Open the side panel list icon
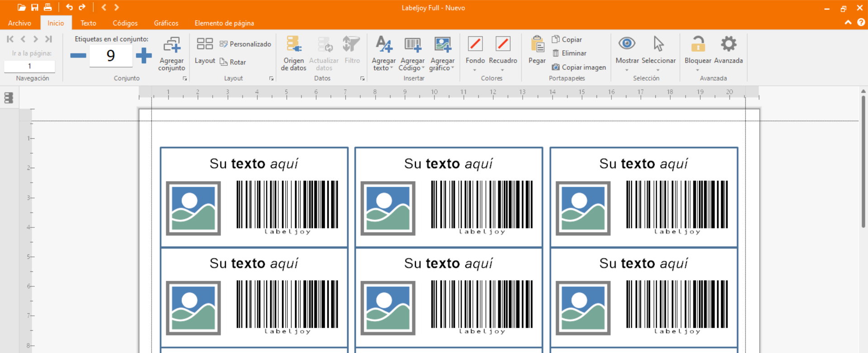The height and width of the screenshot is (353, 868). pos(9,98)
